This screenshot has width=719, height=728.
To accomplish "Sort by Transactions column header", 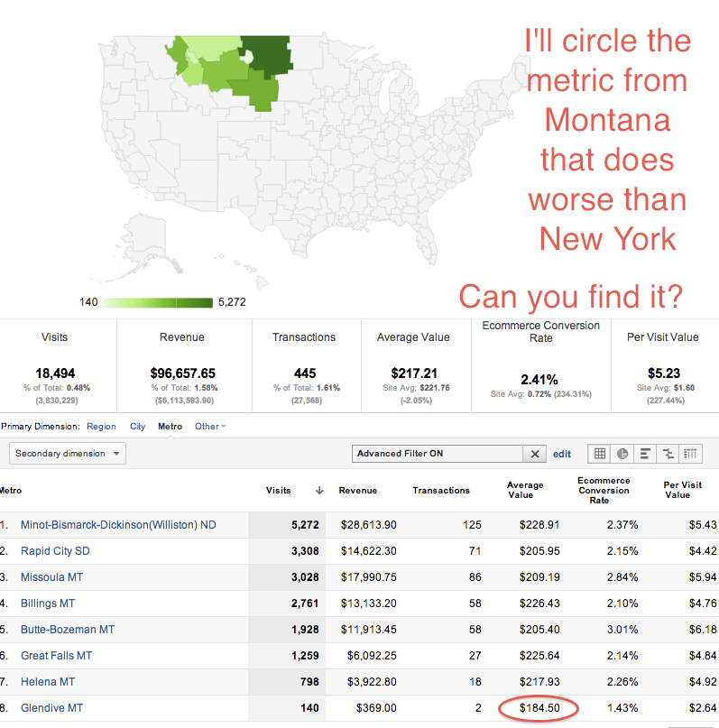I will point(441,490).
